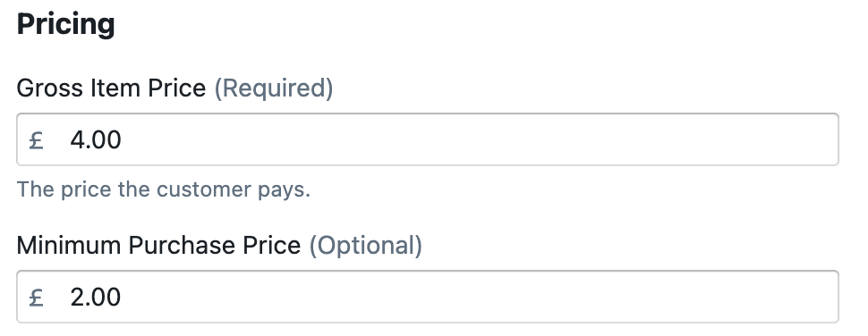Click the word 'Minimum' in the second label
This screenshot has height=336, width=868.
(x=69, y=245)
